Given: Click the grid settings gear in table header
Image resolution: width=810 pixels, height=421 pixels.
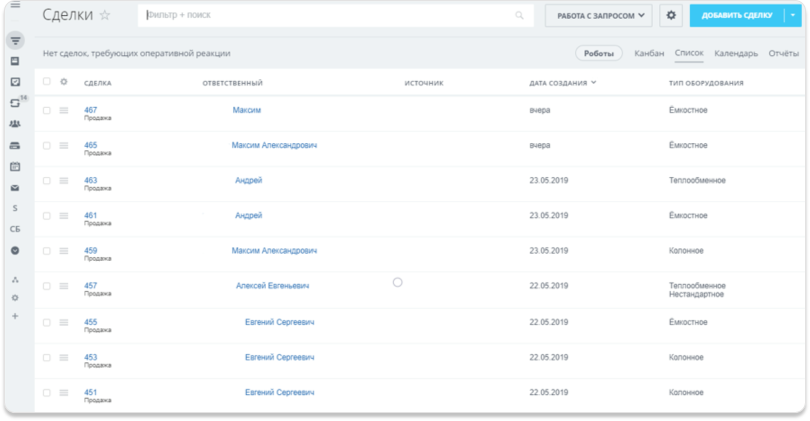Looking at the screenshot, I should coord(64,82).
